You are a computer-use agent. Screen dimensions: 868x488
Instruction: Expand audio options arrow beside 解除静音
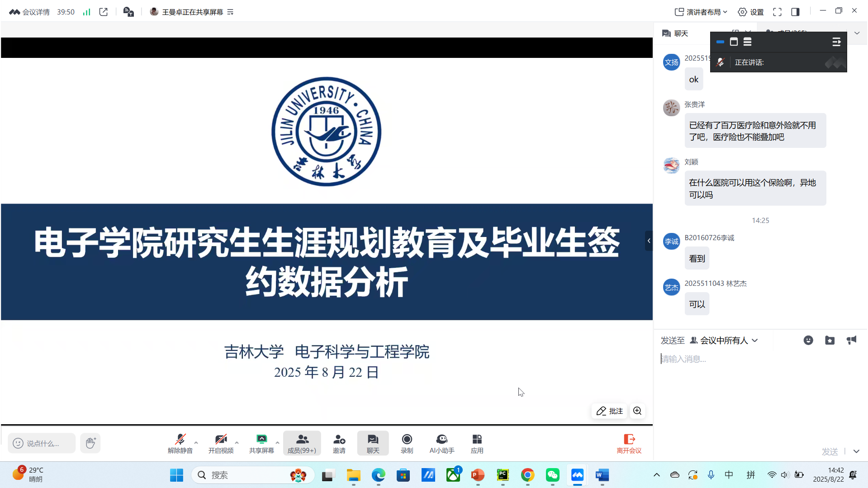point(196,442)
